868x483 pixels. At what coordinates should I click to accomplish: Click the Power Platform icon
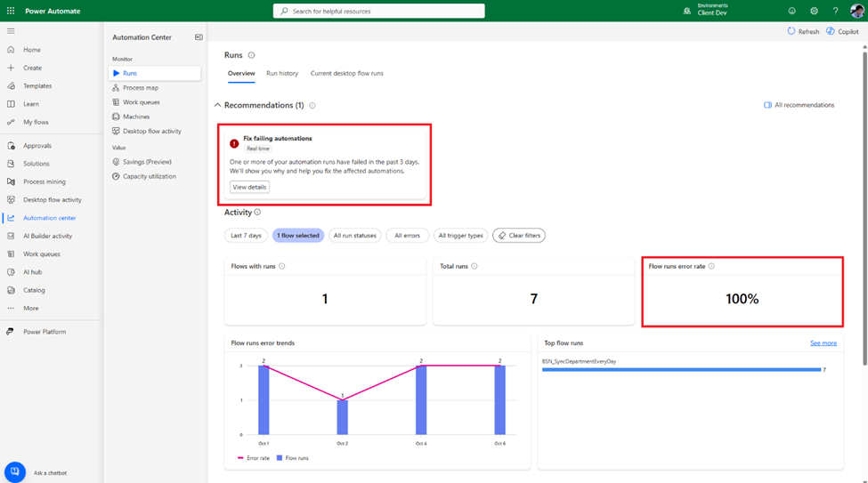pyautogui.click(x=10, y=332)
